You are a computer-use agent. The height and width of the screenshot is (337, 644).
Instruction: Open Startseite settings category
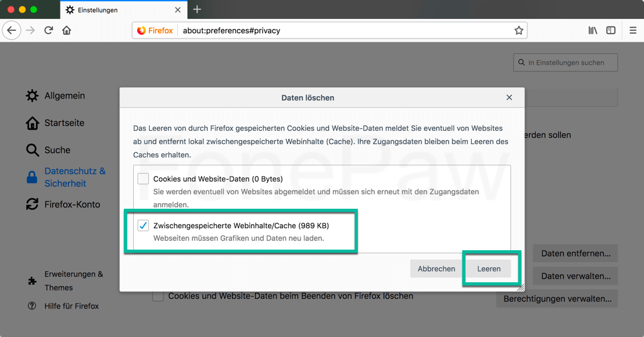[x=55, y=123]
